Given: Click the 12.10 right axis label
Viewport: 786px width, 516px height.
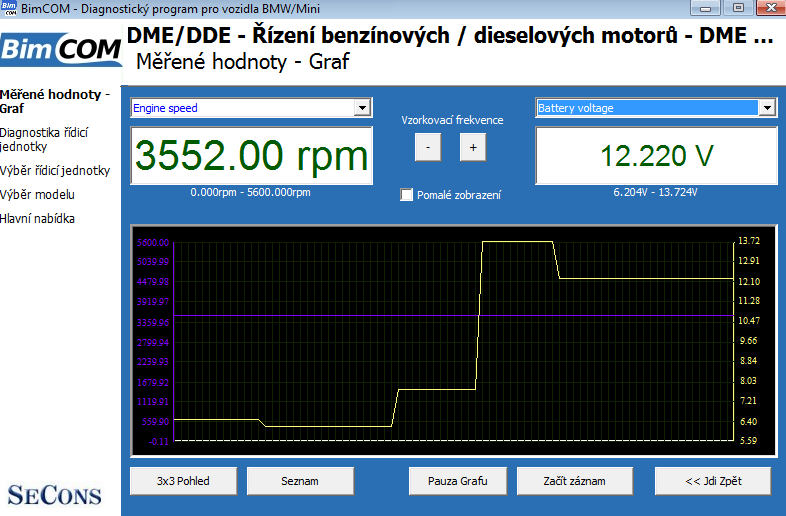Looking at the screenshot, I should point(749,281).
